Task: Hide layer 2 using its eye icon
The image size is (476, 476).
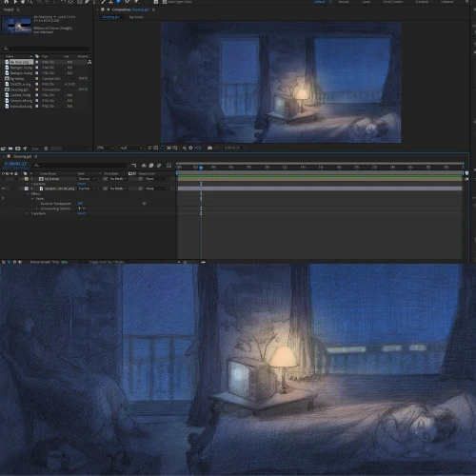Action: pos(4,188)
